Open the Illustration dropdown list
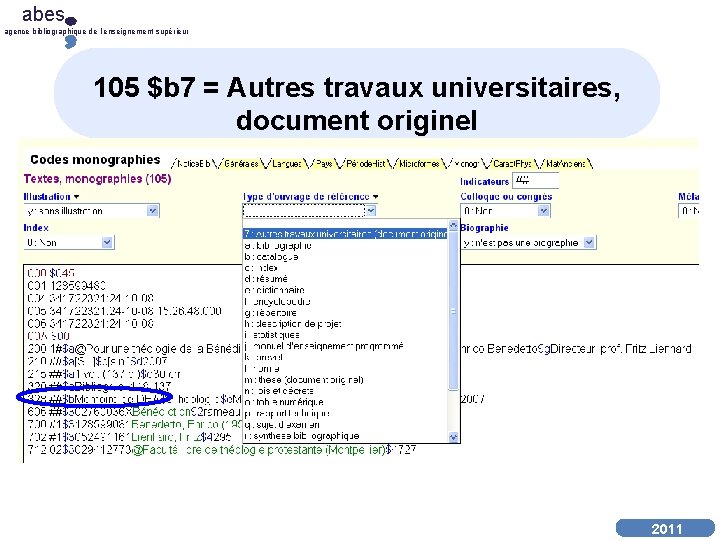Viewport: 720px width, 540px height. [152, 211]
